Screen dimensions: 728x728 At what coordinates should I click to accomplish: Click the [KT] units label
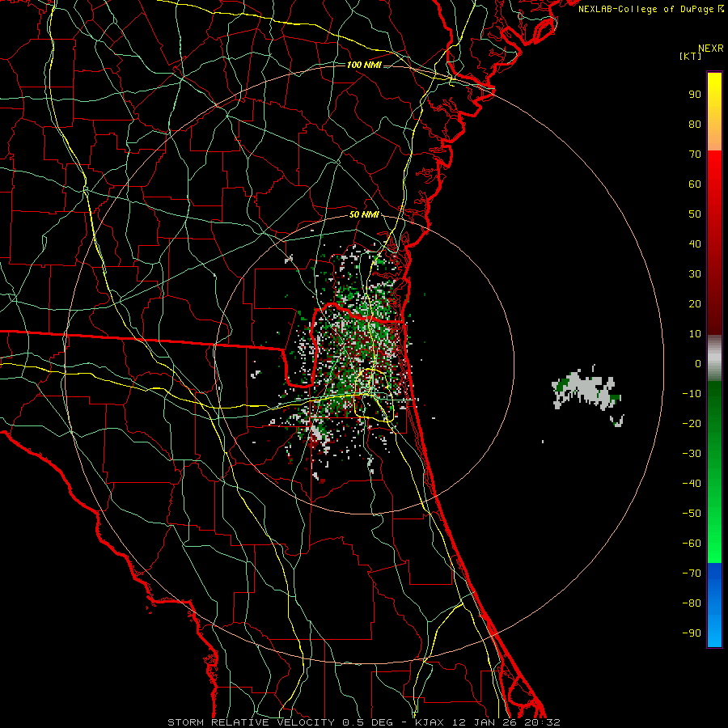tap(690, 56)
